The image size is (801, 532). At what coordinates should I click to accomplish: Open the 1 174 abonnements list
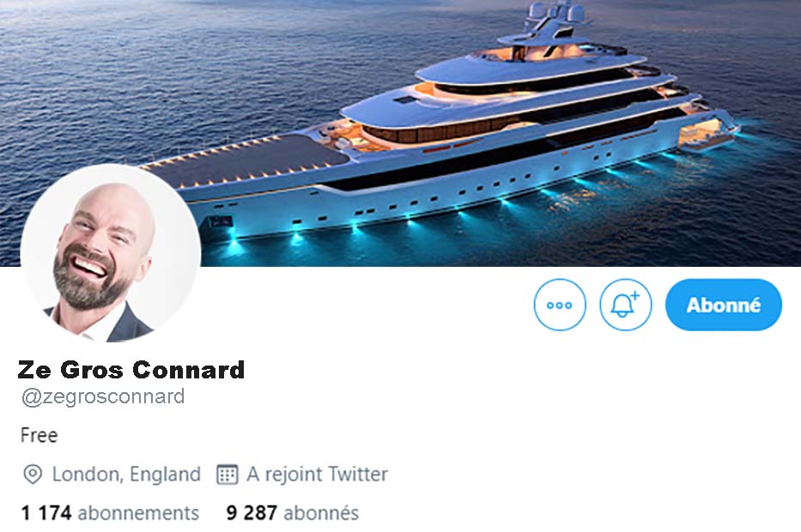coord(110,512)
